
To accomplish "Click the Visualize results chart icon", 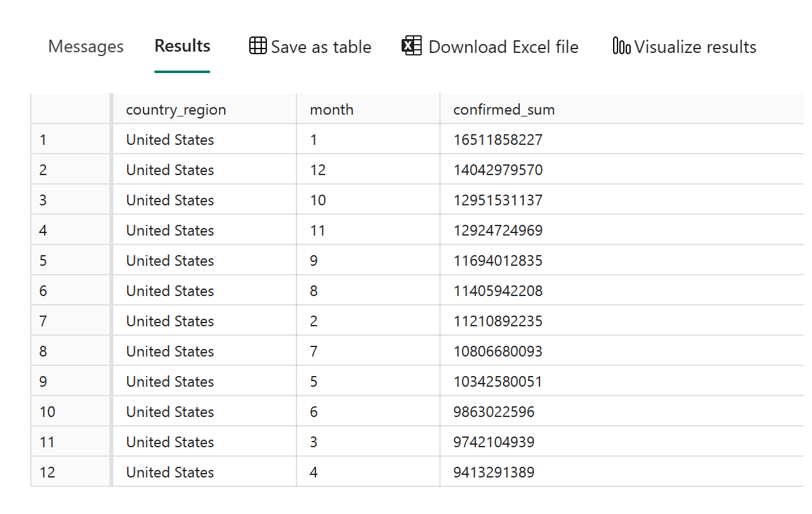I will pos(621,46).
